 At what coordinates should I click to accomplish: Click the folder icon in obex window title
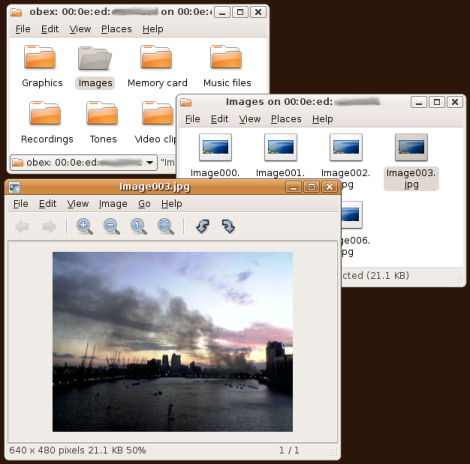tap(16, 12)
